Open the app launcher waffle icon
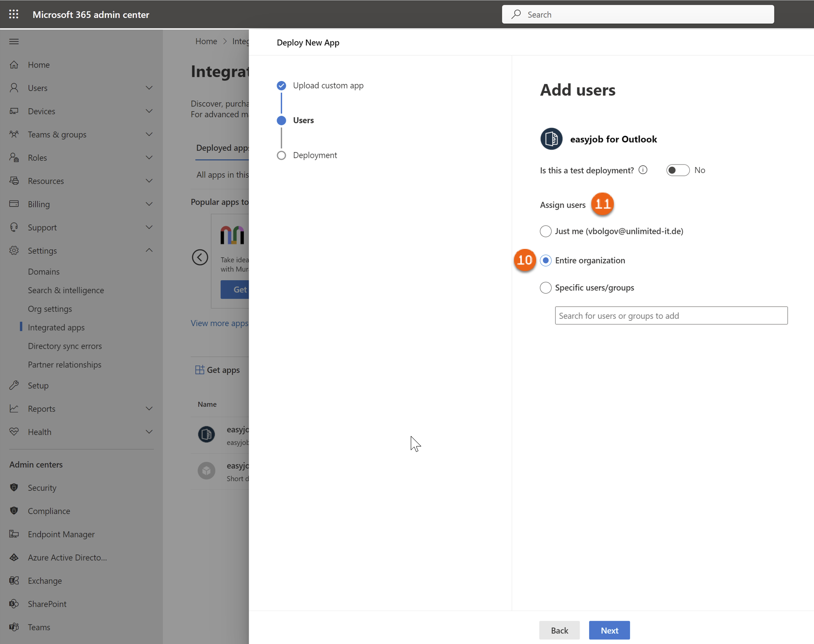Viewport: 814px width, 644px height. point(14,14)
